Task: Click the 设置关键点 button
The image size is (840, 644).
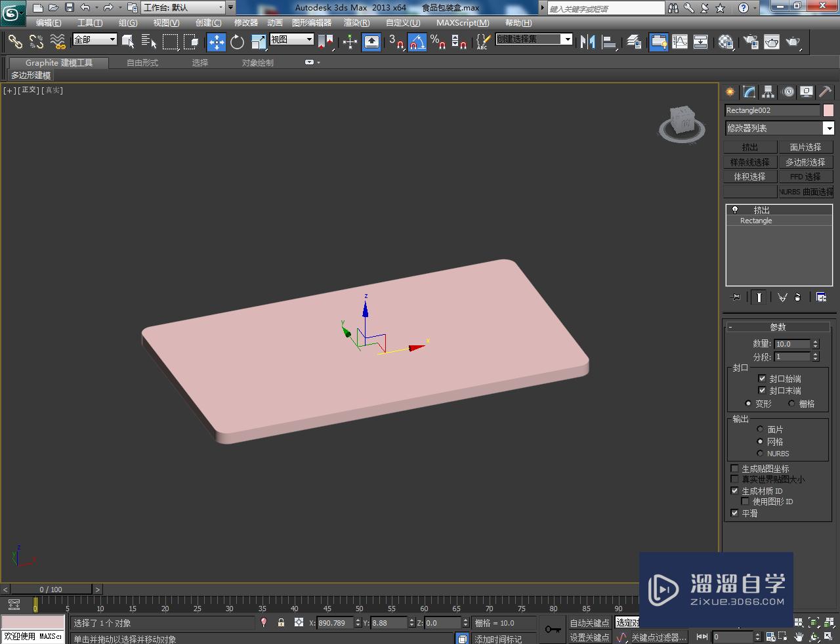Action: click(589, 637)
